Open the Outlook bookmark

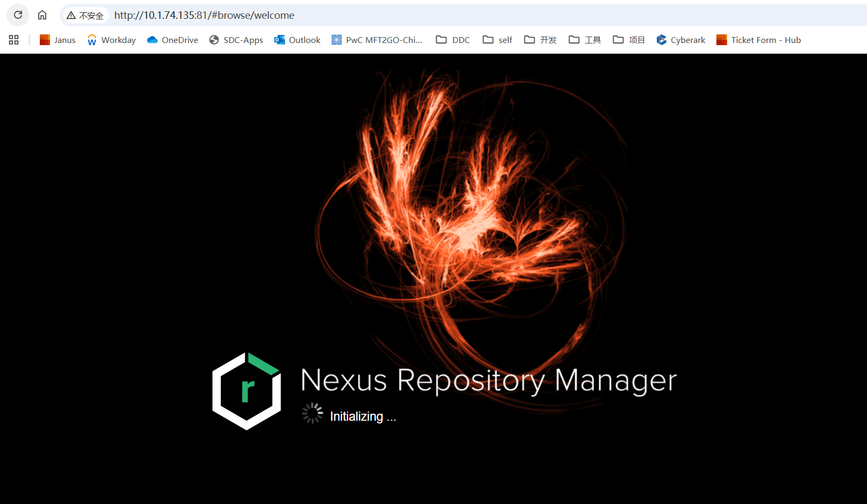click(297, 40)
